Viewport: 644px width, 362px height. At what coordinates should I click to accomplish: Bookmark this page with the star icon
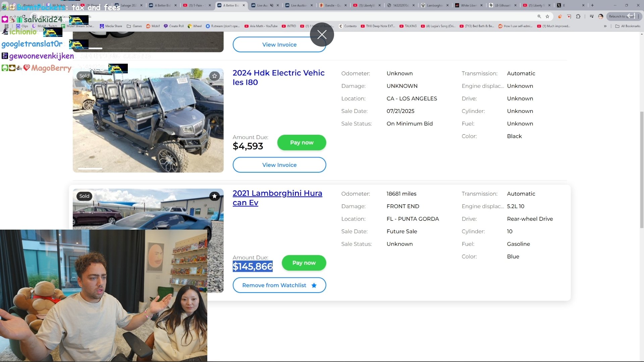(x=547, y=16)
